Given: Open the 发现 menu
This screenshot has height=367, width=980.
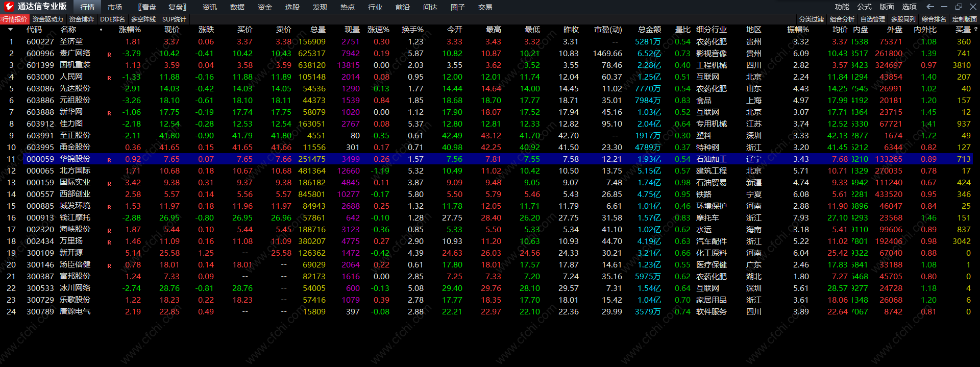Looking at the screenshot, I should (x=320, y=7).
